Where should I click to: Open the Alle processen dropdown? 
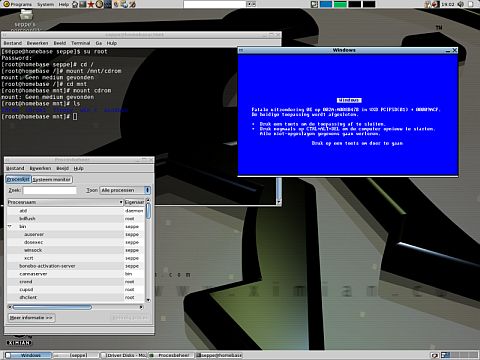[125, 190]
